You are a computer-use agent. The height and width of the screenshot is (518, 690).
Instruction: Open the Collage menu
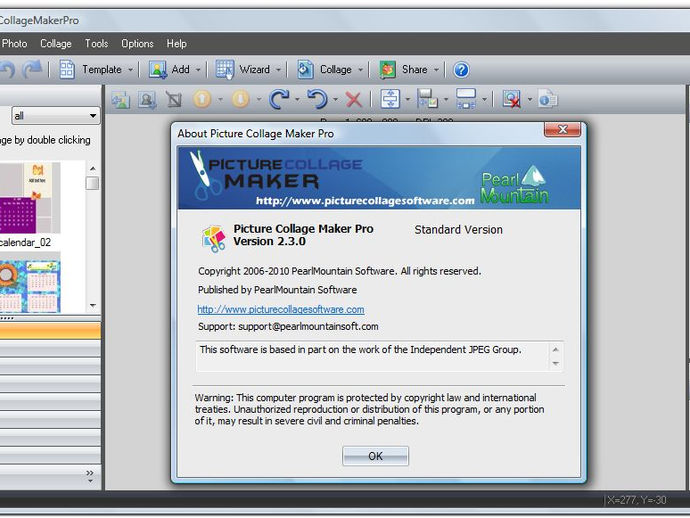[x=56, y=44]
